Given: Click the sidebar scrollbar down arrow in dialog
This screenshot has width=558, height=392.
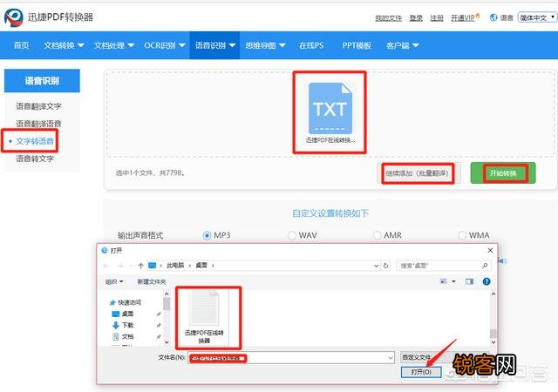Looking at the screenshot, I should 167,342.
